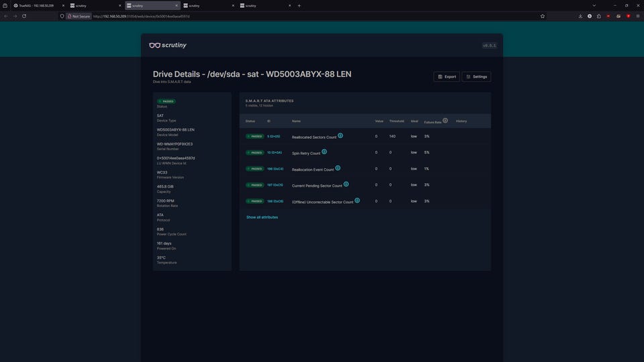The image size is (644, 362).
Task: Expand the Show all attributes list
Action: (x=262, y=217)
